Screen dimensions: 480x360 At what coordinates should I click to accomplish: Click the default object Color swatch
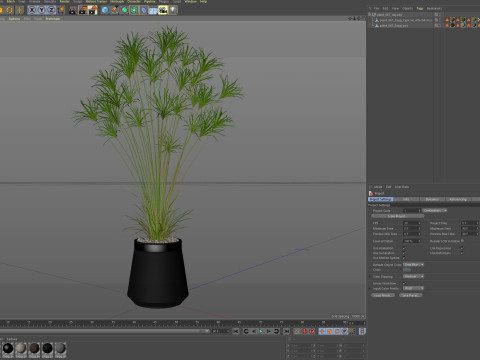coord(407,270)
